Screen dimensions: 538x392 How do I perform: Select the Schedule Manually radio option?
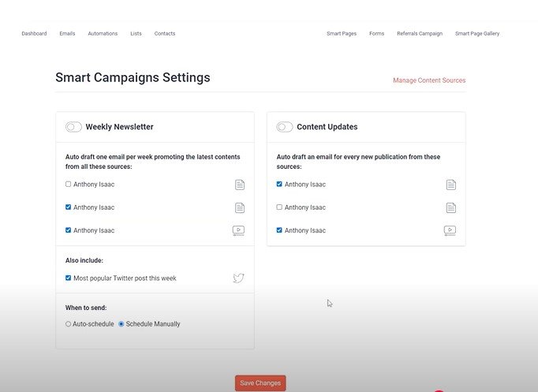121,323
